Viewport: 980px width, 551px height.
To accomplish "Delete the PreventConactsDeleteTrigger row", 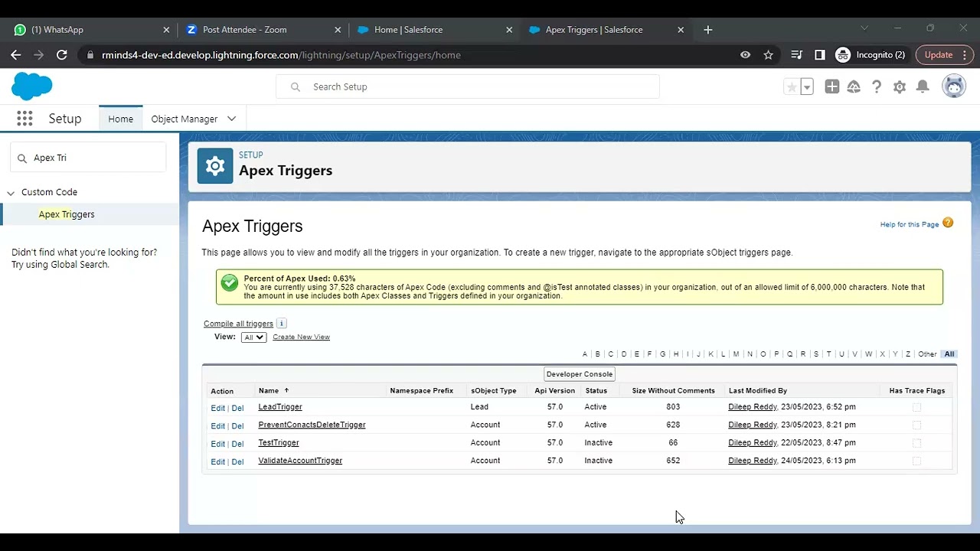I will pyautogui.click(x=237, y=425).
